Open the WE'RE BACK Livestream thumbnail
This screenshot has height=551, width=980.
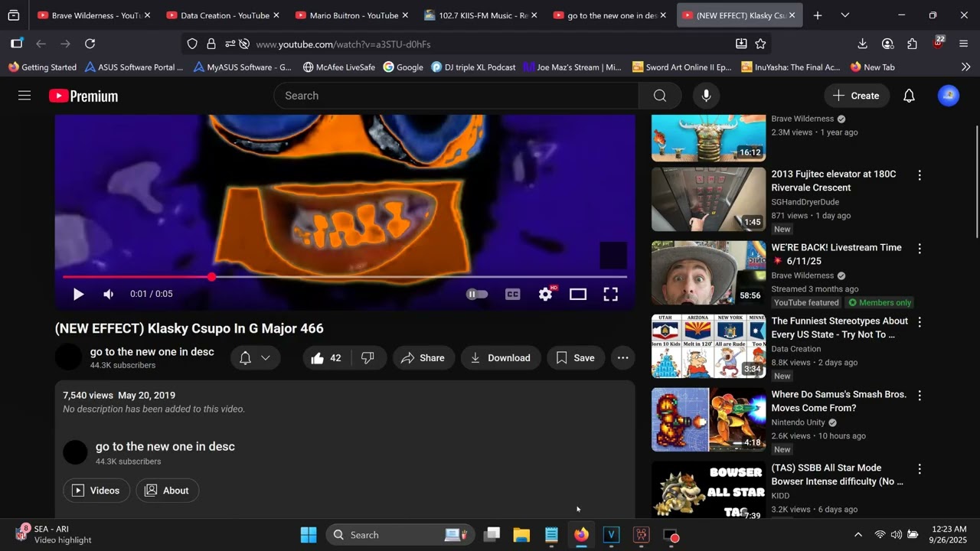pos(708,272)
